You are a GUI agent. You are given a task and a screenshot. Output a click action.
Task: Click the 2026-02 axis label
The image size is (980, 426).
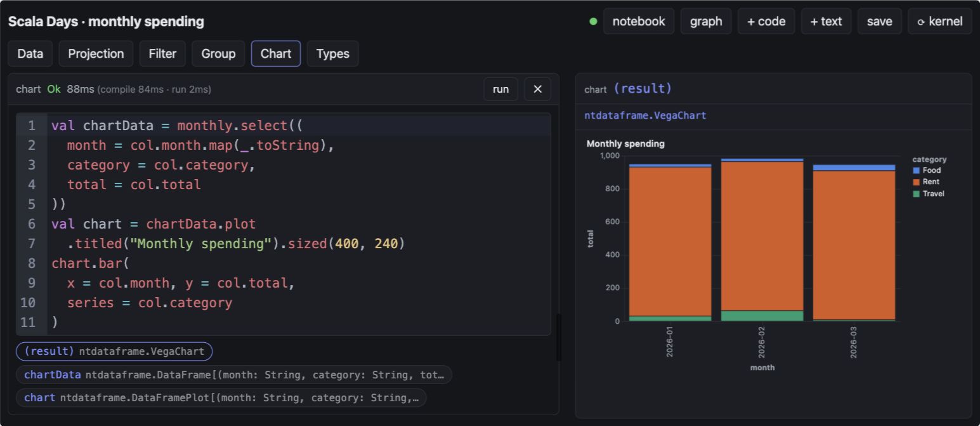point(762,342)
